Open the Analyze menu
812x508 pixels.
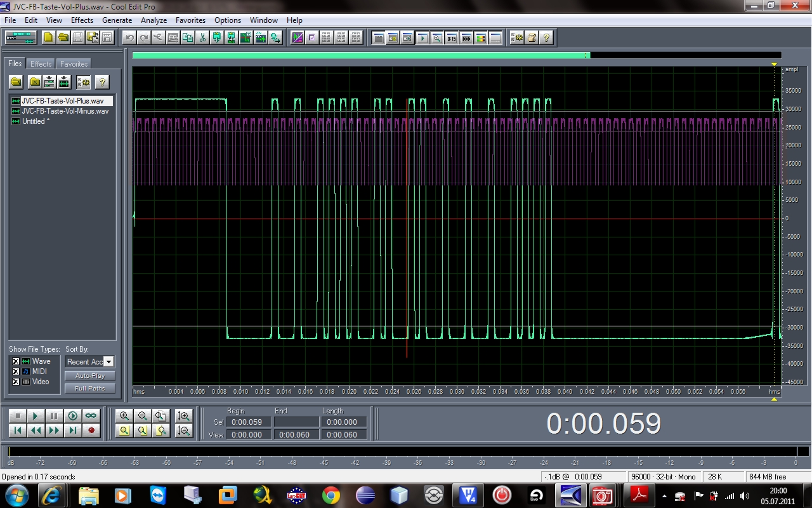152,20
